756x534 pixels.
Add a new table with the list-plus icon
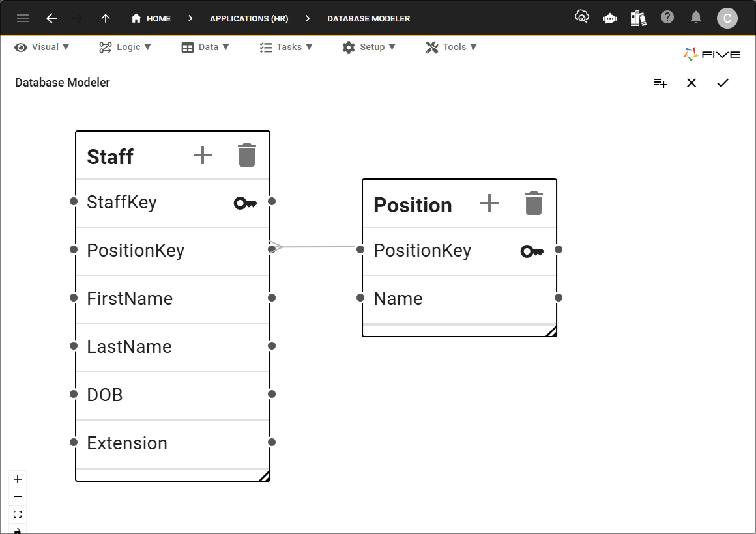tap(660, 83)
